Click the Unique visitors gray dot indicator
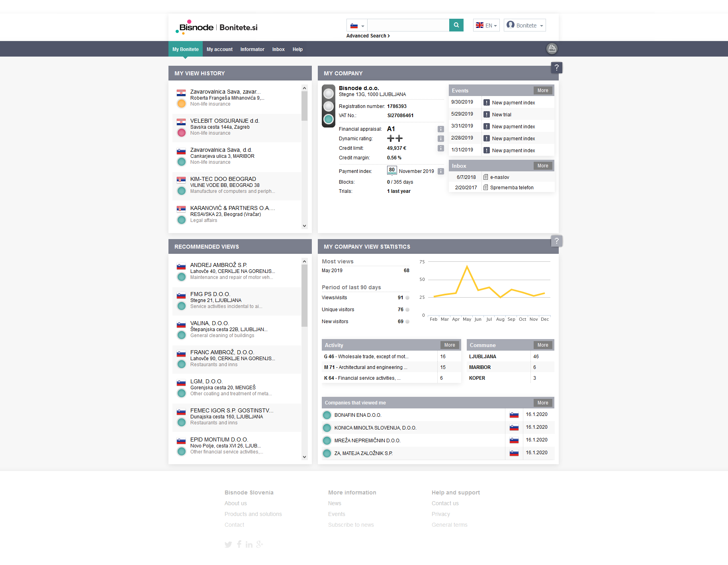The height and width of the screenshot is (565, 728). (x=407, y=310)
